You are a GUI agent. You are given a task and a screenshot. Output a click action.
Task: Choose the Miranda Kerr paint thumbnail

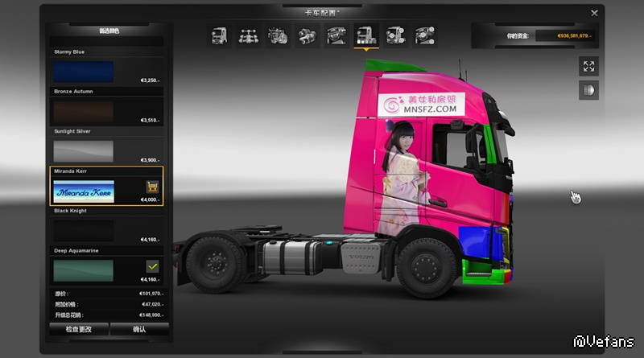[x=84, y=191]
